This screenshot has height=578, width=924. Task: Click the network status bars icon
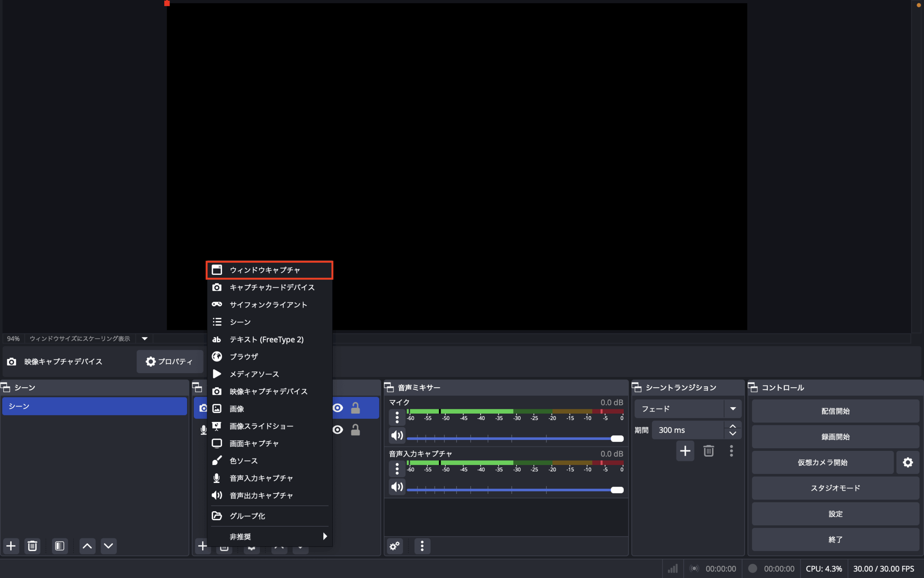[x=673, y=569]
